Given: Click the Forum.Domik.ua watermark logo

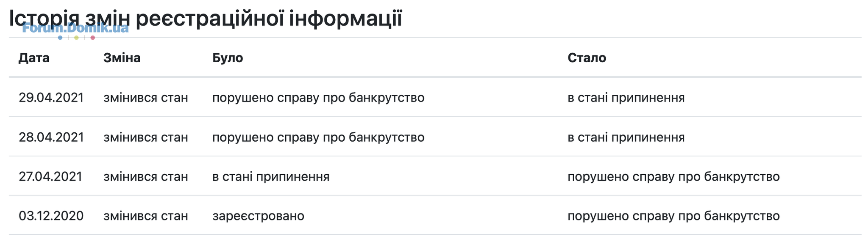Looking at the screenshot, I should [75, 29].
